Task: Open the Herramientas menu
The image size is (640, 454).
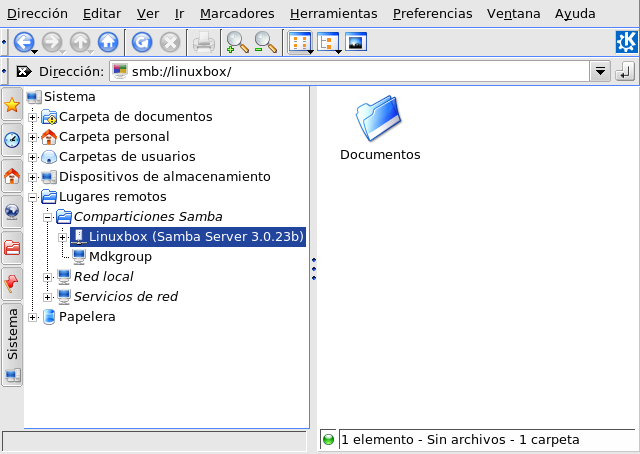Action: pos(333,14)
